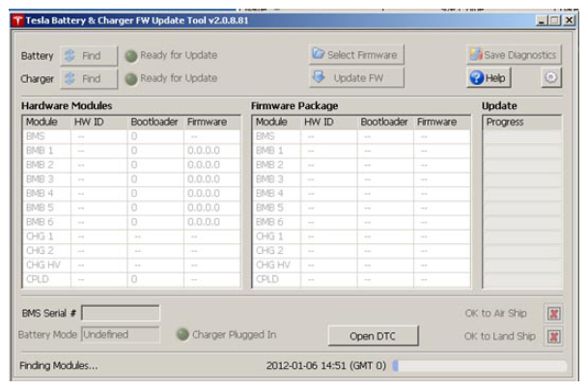Click the Finding Modules status text
Image resolution: width=588 pixels, height=390 pixels.
point(59,366)
